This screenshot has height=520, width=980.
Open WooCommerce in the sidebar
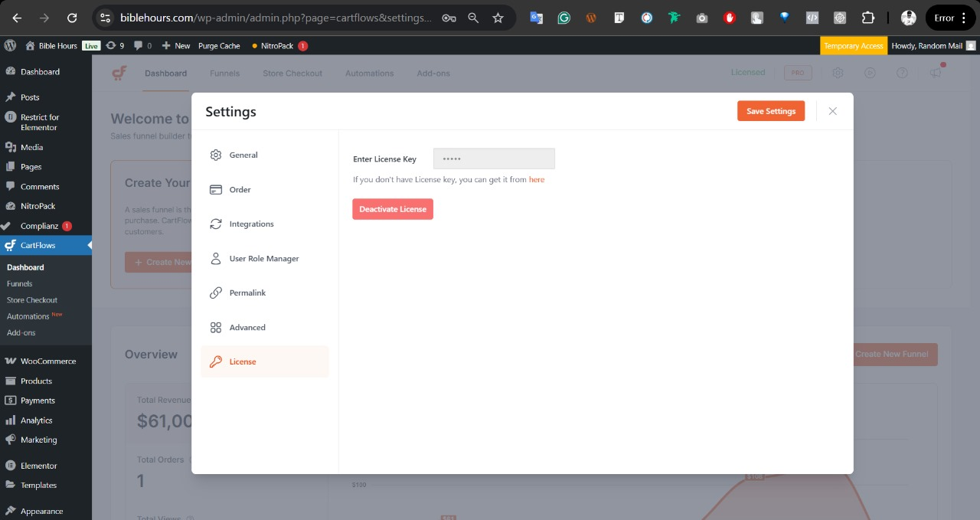pyautogui.click(x=47, y=361)
